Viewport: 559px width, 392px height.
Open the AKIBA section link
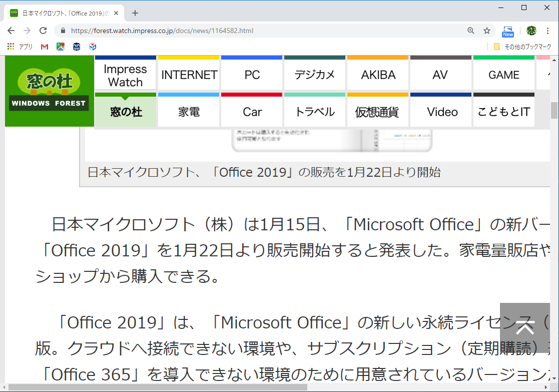coord(377,74)
